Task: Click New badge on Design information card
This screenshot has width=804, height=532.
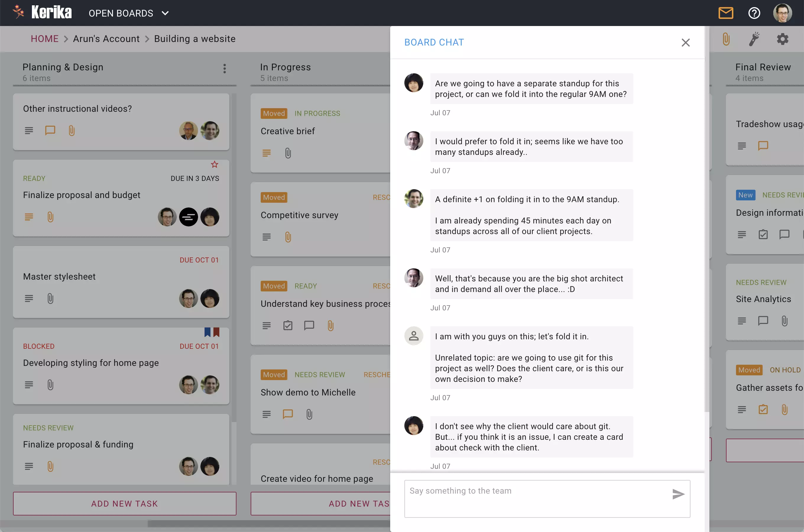Action: (x=745, y=195)
